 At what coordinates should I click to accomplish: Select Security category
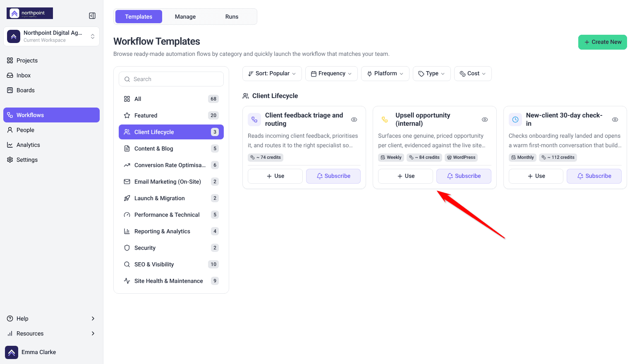point(171,248)
